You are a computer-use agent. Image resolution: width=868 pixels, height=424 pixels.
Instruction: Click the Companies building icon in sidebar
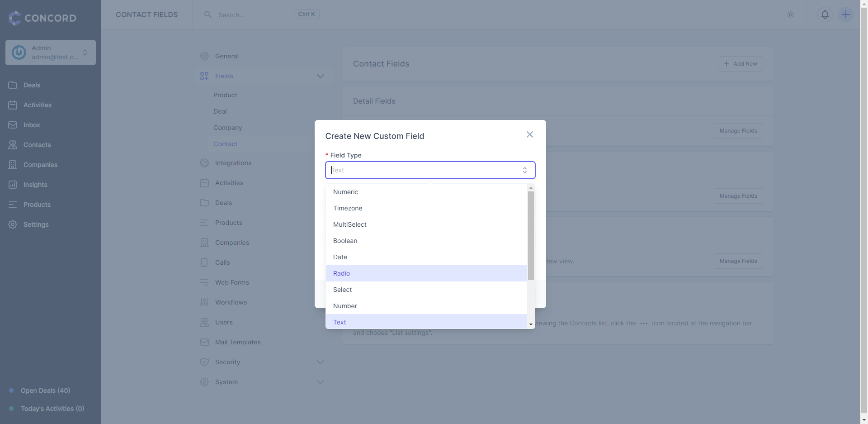(13, 165)
